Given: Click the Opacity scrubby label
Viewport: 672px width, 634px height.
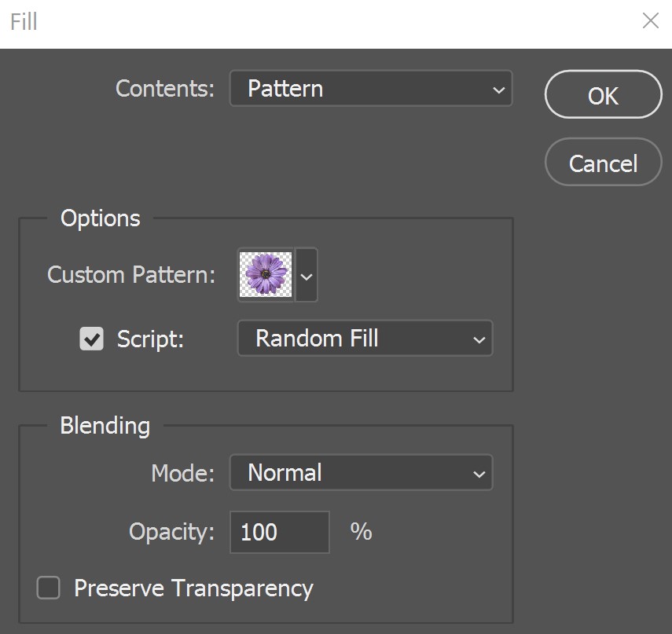Looking at the screenshot, I should pos(172,533).
